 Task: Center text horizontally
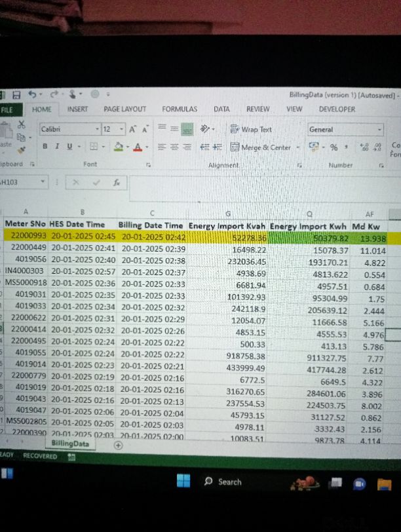[x=174, y=147]
